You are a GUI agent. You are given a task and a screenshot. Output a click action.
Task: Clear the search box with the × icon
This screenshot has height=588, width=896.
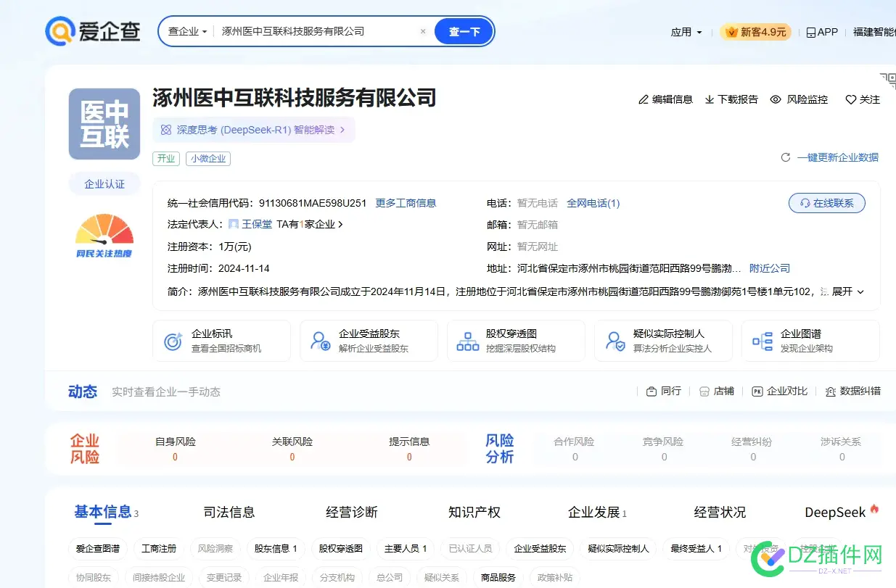pos(423,31)
